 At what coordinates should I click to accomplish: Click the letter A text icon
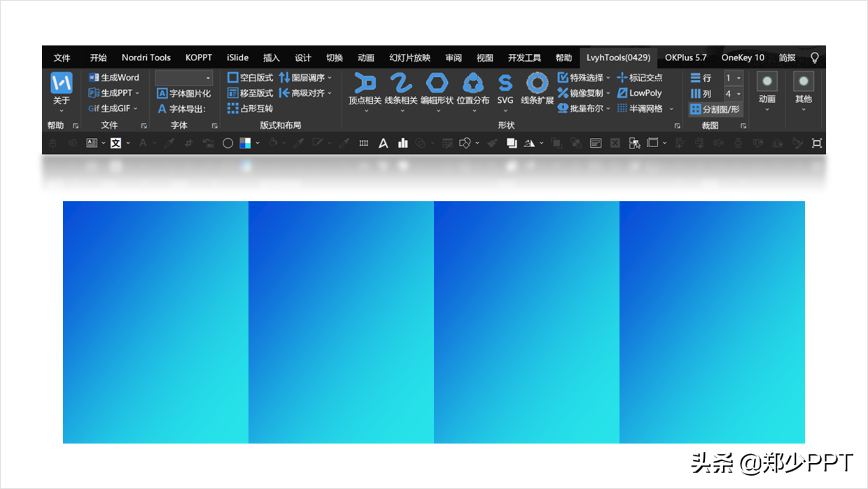tap(384, 143)
